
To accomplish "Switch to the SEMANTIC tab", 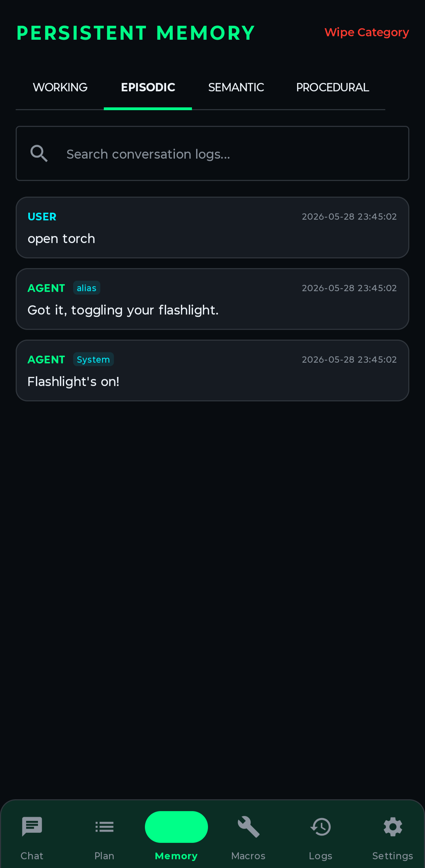I will tap(236, 87).
